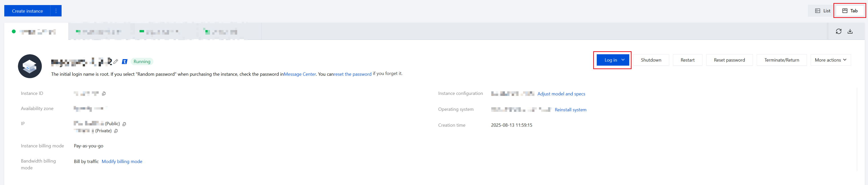This screenshot has width=868, height=185.
Task: Copy the private IP address
Action: click(116, 131)
